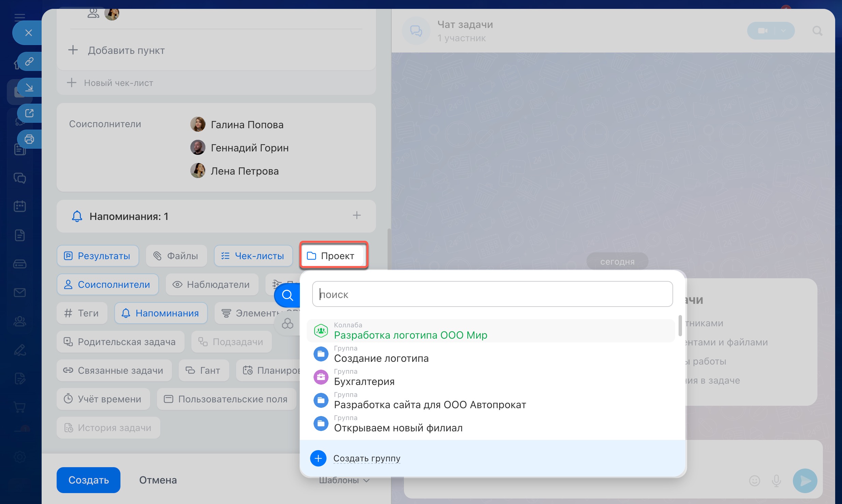Click the microphone icon in chat
The width and height of the screenshot is (842, 504).
776,480
